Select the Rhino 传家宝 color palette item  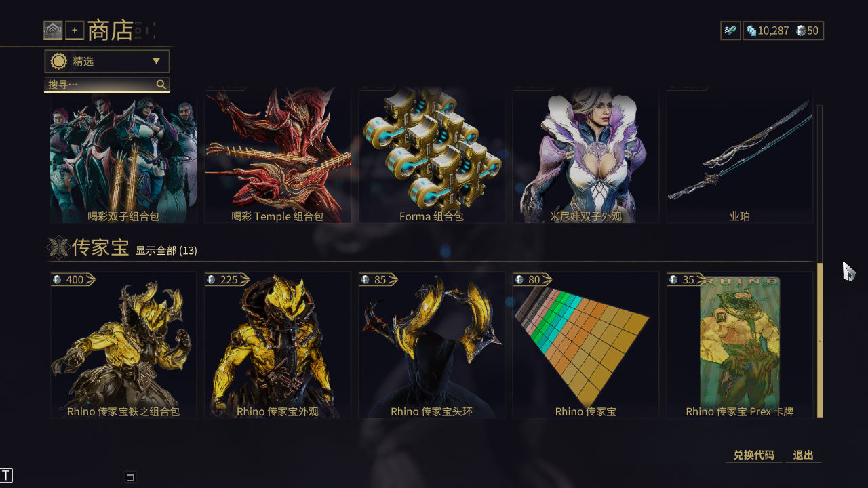pos(585,345)
